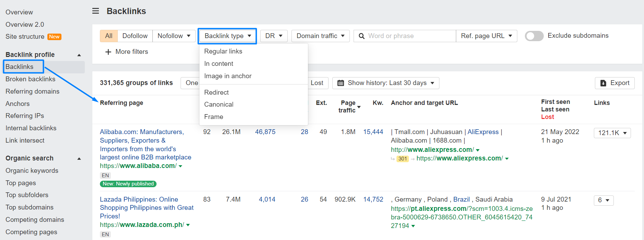The image size is (644, 240).
Task: Open https://www.lazada.com.ph/ URL link
Action: (x=142, y=225)
